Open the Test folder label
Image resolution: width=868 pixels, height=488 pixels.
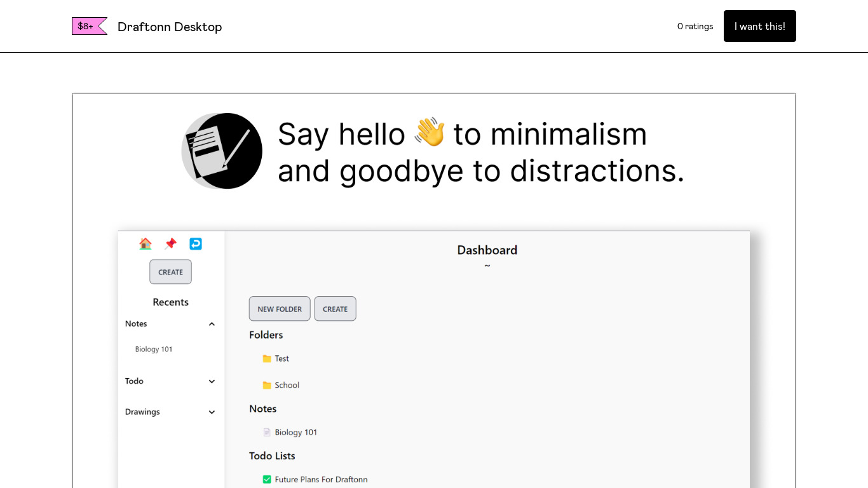282,359
